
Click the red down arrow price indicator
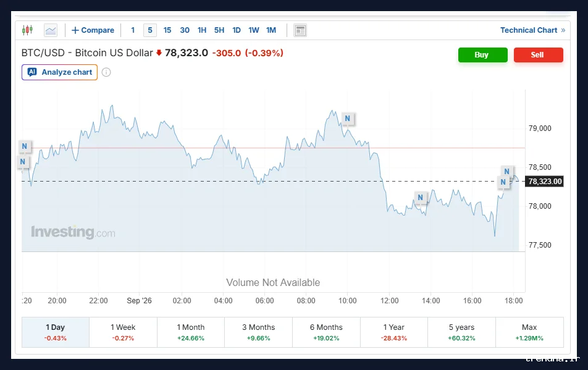[x=159, y=53]
